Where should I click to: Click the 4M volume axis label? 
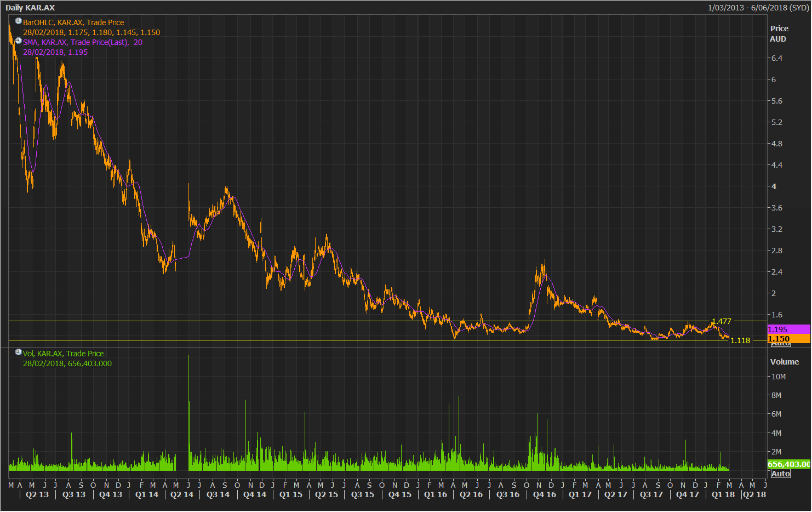tap(776, 433)
